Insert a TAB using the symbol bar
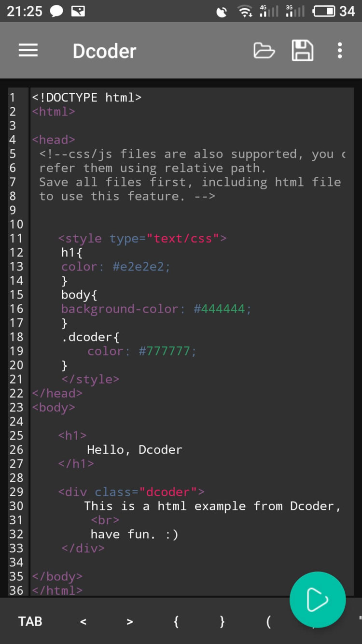The height and width of the screenshot is (644, 362). click(x=30, y=621)
